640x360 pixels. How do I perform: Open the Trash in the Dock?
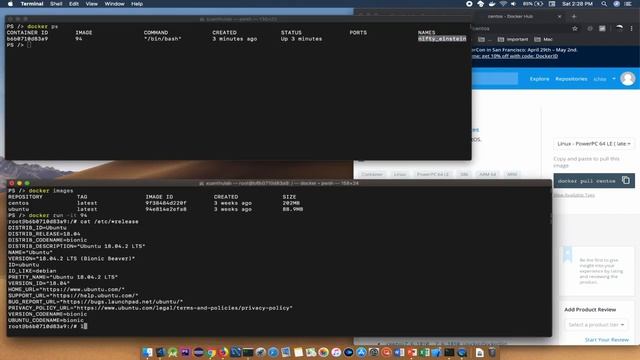point(492,352)
